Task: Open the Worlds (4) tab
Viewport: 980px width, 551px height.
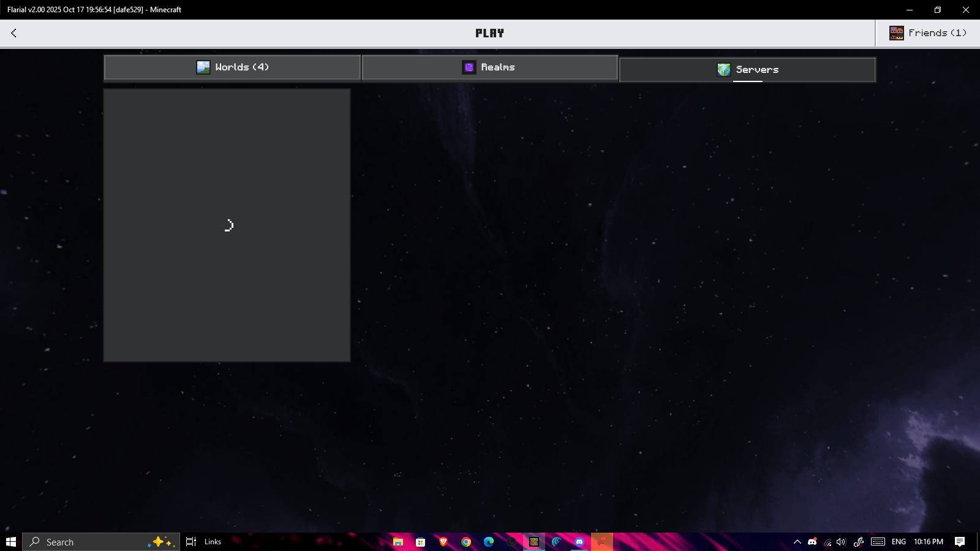Action: [232, 67]
